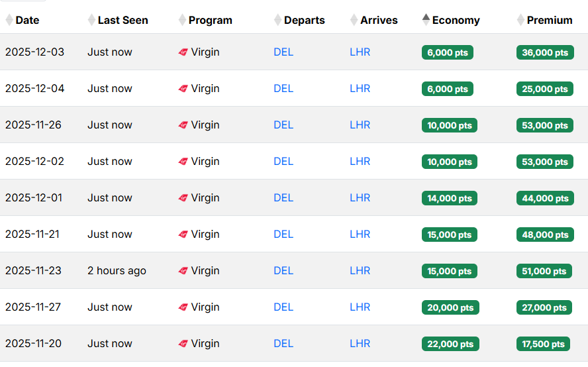
Task: Open LHR link for 2025-12-04 flight
Action: coord(360,89)
